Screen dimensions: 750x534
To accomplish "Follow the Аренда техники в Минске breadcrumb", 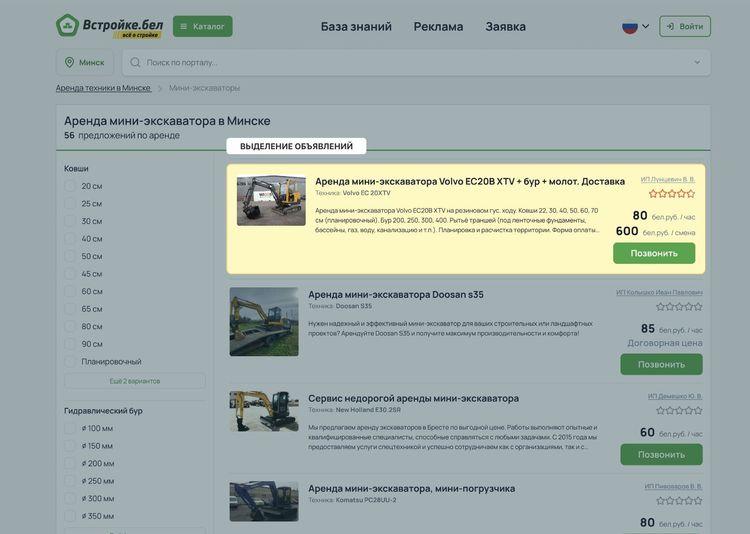I will 103,88.
